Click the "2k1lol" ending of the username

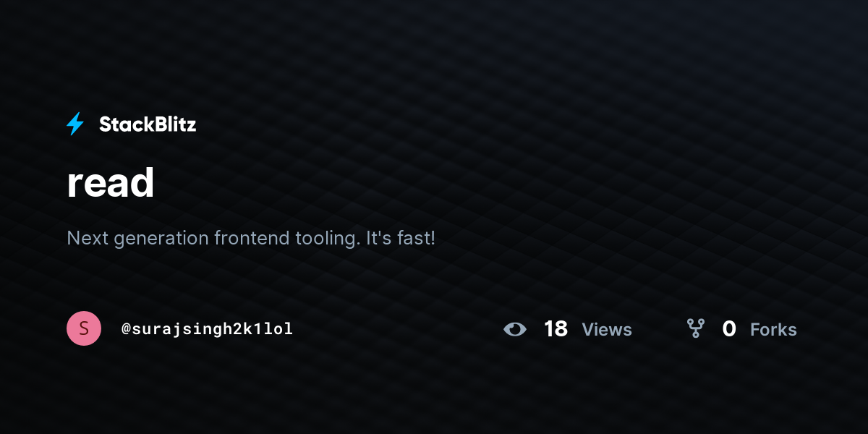(267, 329)
